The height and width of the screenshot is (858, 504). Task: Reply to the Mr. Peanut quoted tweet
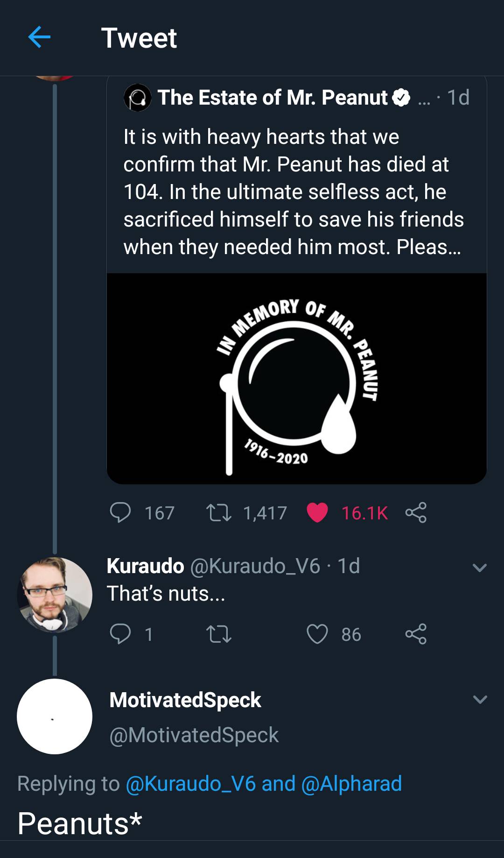[x=120, y=512]
